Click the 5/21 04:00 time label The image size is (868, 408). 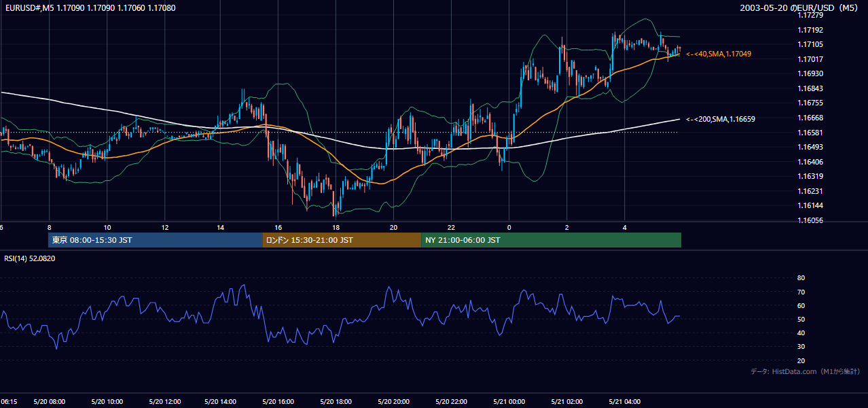[624, 402]
